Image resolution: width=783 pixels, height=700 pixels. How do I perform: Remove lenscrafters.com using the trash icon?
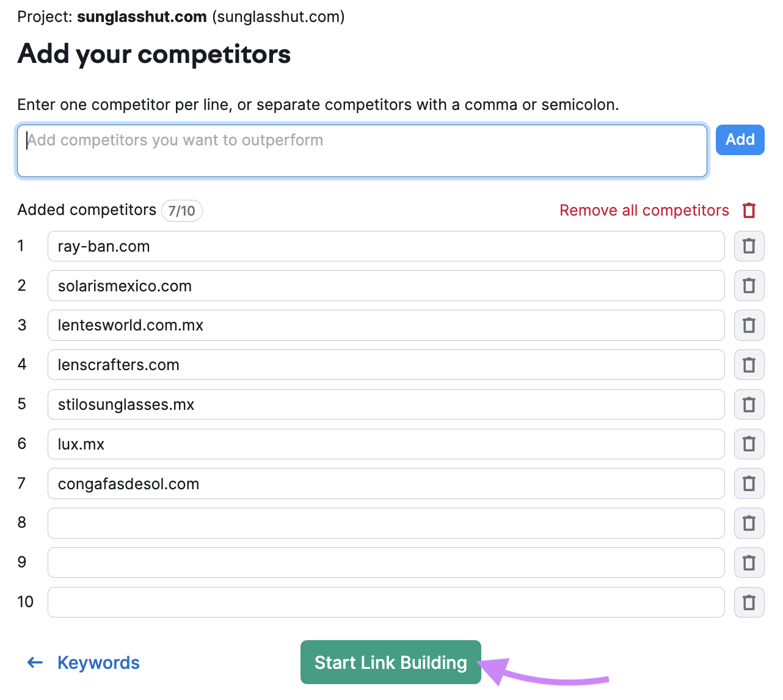[x=749, y=365]
